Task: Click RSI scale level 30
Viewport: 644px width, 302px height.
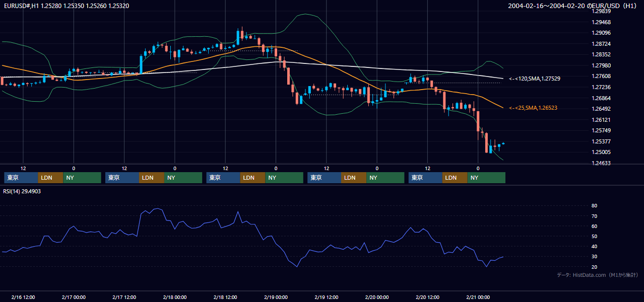Action: (x=594, y=257)
